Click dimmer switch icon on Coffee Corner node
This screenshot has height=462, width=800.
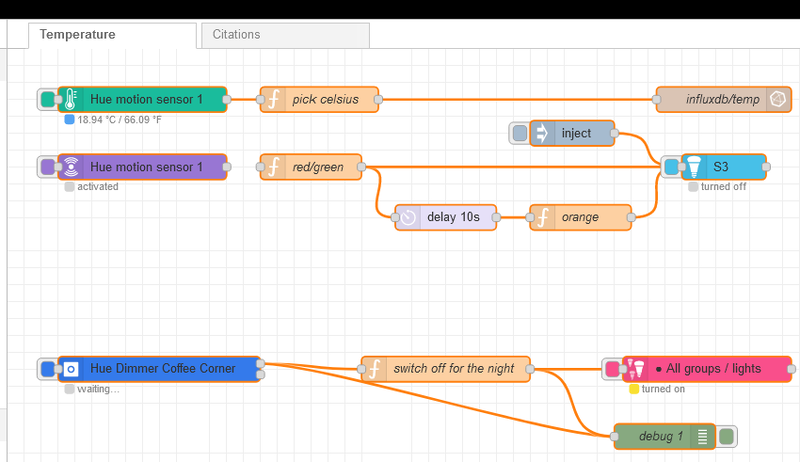click(x=71, y=369)
